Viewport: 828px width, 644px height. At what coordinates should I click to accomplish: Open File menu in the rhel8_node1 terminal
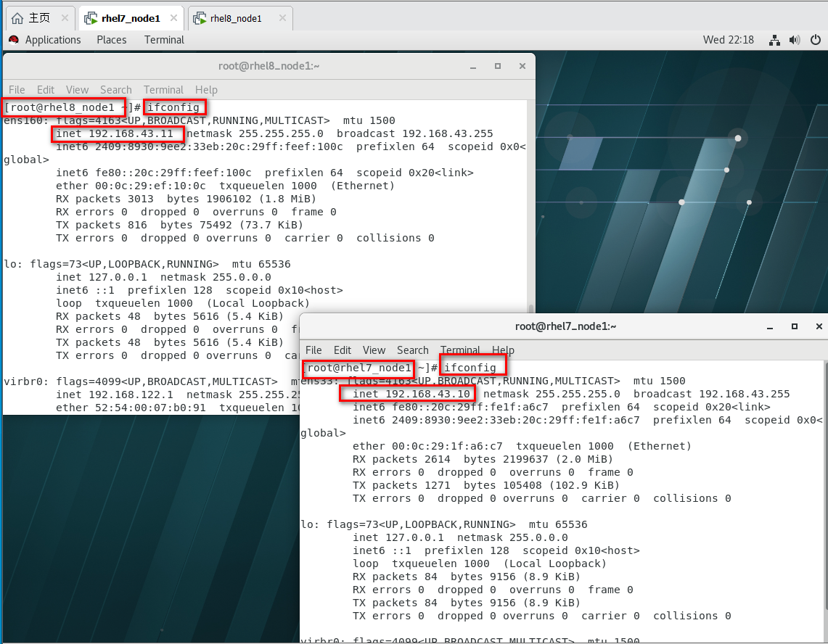pos(17,90)
